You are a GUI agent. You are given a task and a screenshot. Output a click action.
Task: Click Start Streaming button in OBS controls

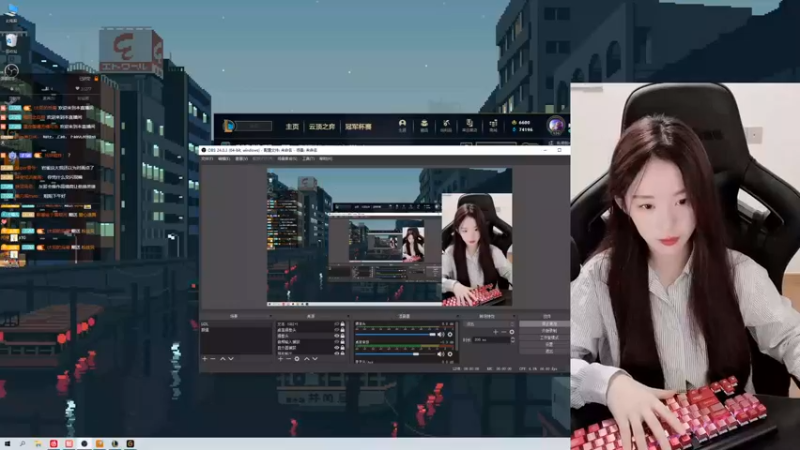(545, 323)
